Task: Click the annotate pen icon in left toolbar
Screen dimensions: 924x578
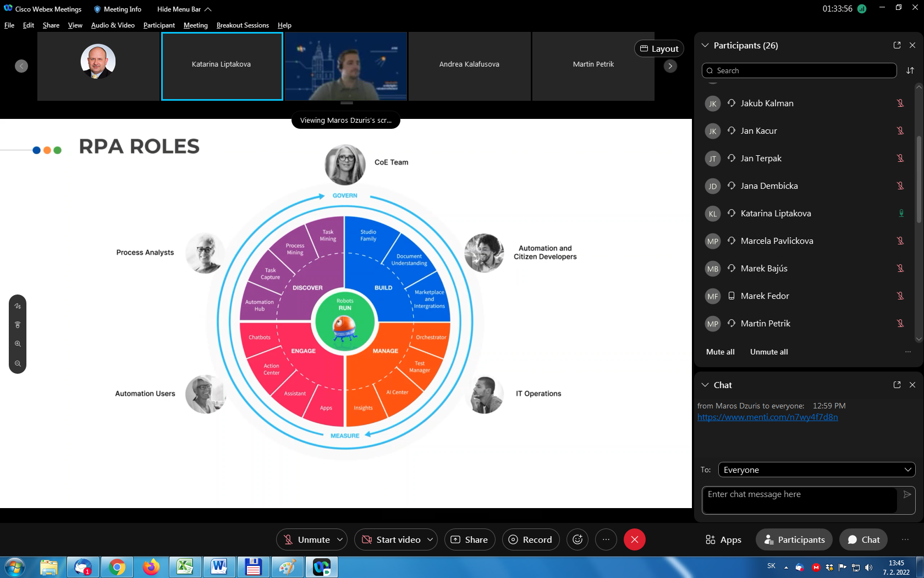Action: (x=18, y=306)
